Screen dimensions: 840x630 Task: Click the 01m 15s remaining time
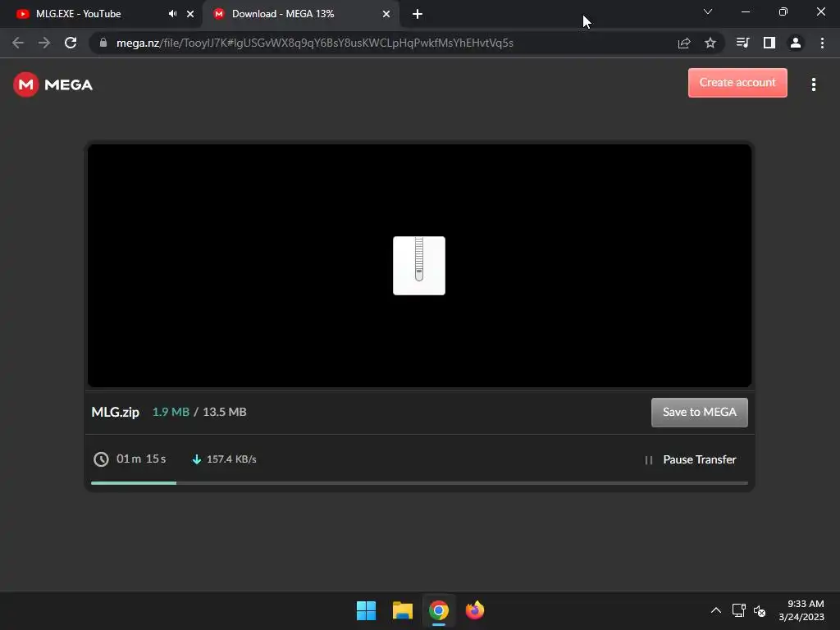[141, 459]
